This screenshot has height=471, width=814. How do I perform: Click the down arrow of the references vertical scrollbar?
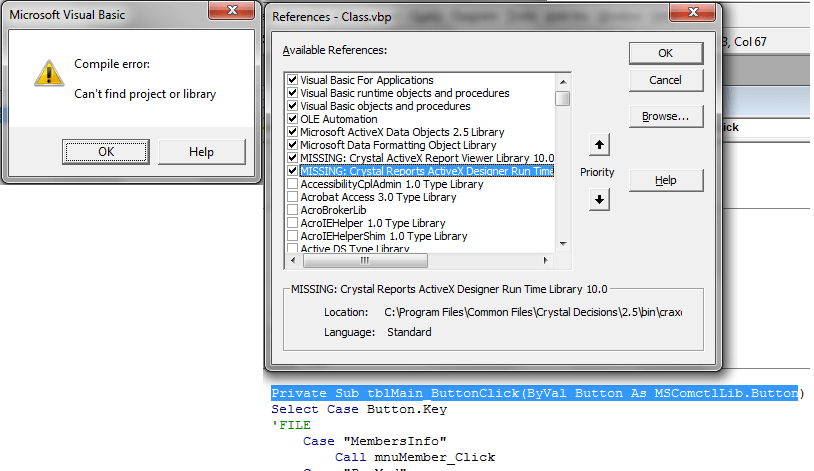(x=563, y=244)
